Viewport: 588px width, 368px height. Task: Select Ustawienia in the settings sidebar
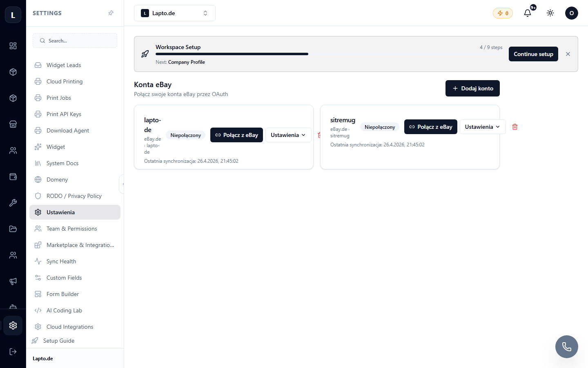coord(75,212)
